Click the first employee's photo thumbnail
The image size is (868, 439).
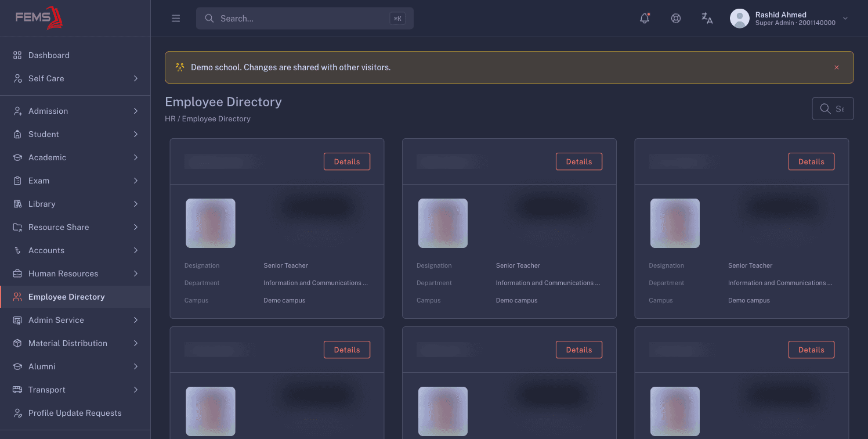coord(211,223)
